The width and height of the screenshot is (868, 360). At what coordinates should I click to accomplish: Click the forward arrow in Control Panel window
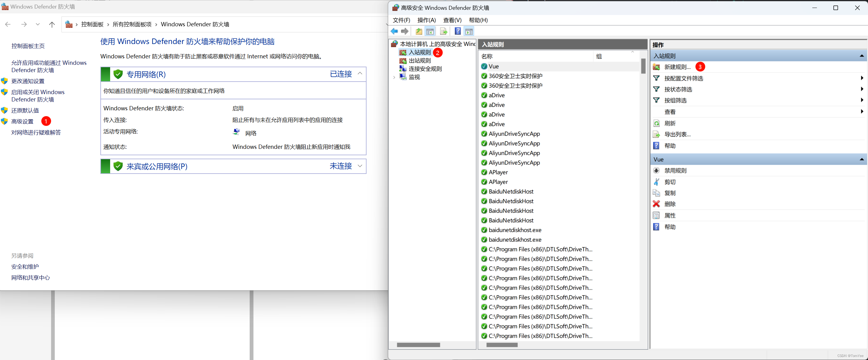(24, 24)
